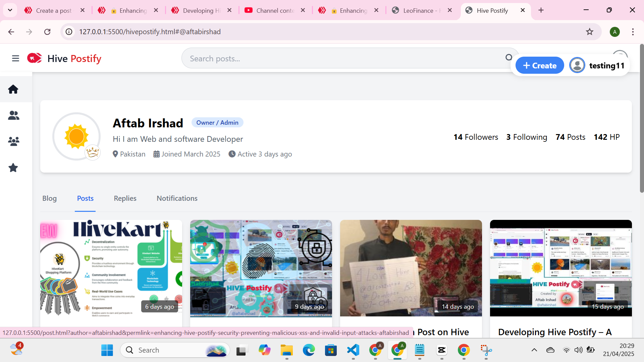Click the page vertical scrollbar

(642, 119)
